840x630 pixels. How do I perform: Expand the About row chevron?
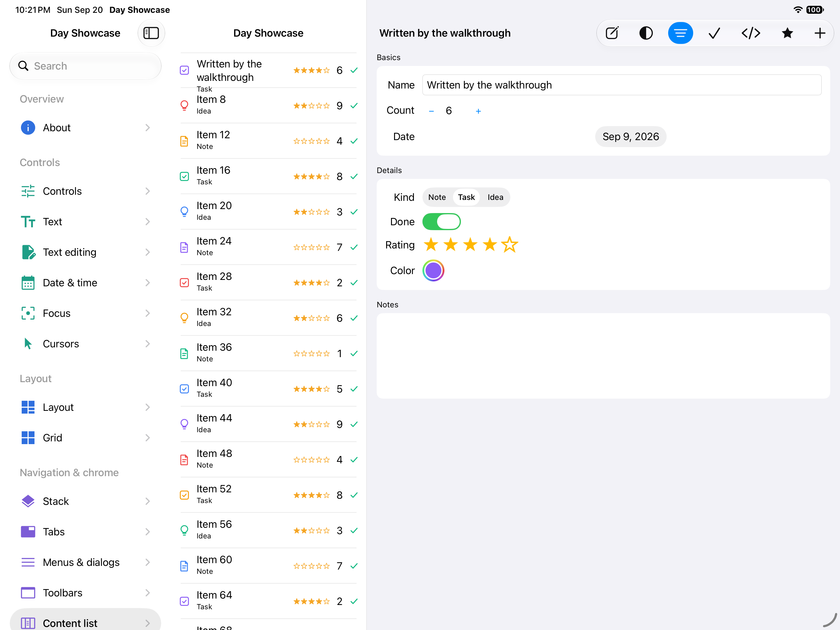pyautogui.click(x=148, y=128)
